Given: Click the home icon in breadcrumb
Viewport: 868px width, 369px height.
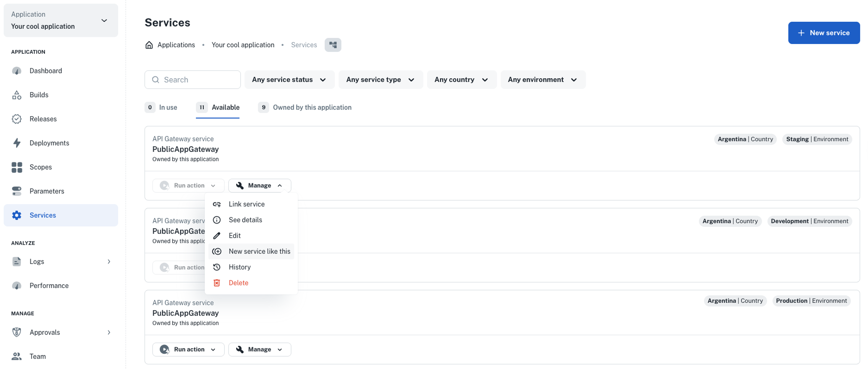Looking at the screenshot, I should click(x=149, y=45).
